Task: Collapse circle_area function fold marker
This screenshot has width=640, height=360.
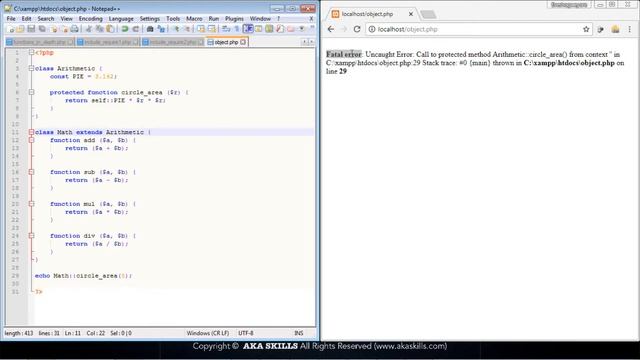Action: 31,92
